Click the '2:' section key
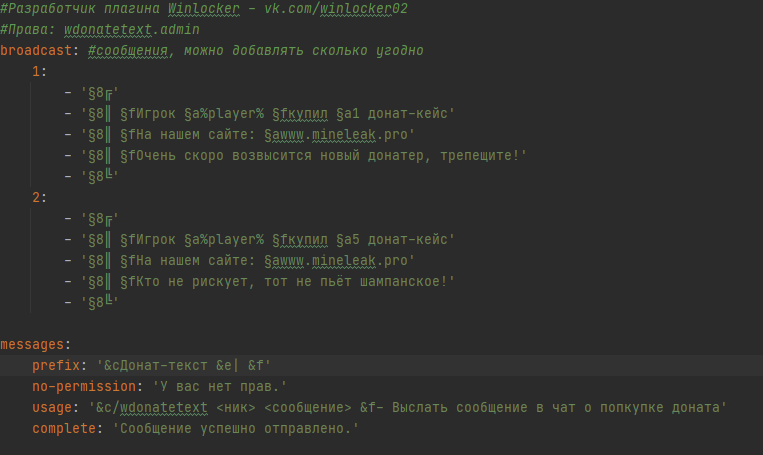763x455 pixels. (x=40, y=197)
